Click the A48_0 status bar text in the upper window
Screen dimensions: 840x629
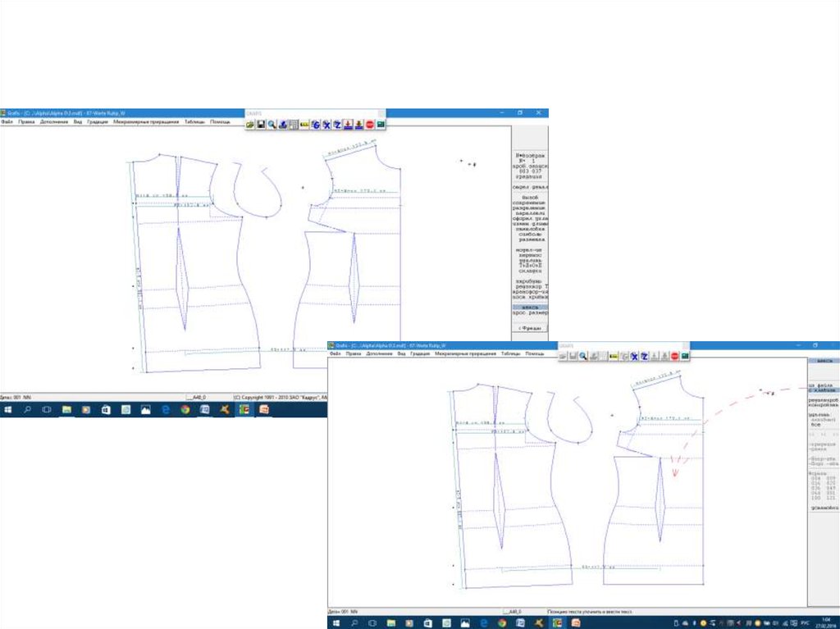[197, 398]
